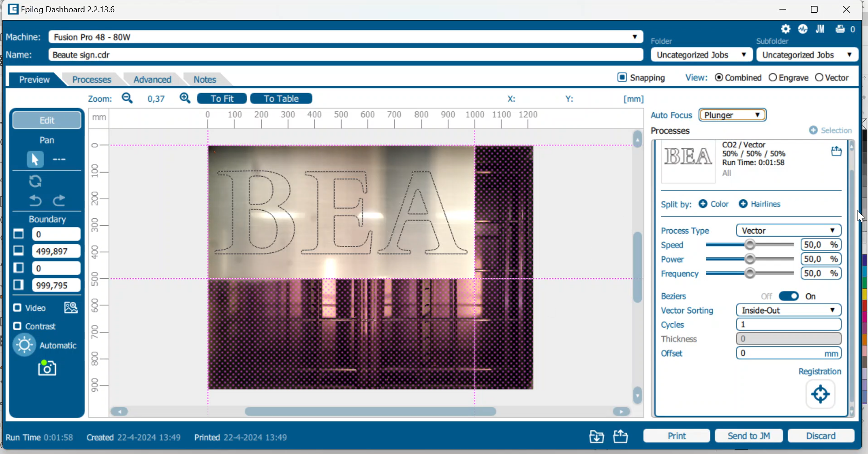Screen dimensions: 868x454
Task: Click the Registration crosshair icon
Action: [820, 394]
